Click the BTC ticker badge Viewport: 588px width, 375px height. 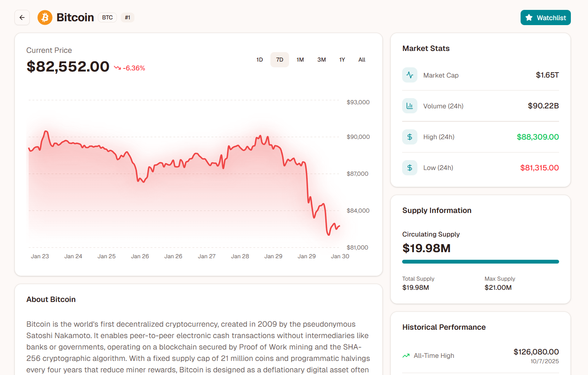coord(107,17)
